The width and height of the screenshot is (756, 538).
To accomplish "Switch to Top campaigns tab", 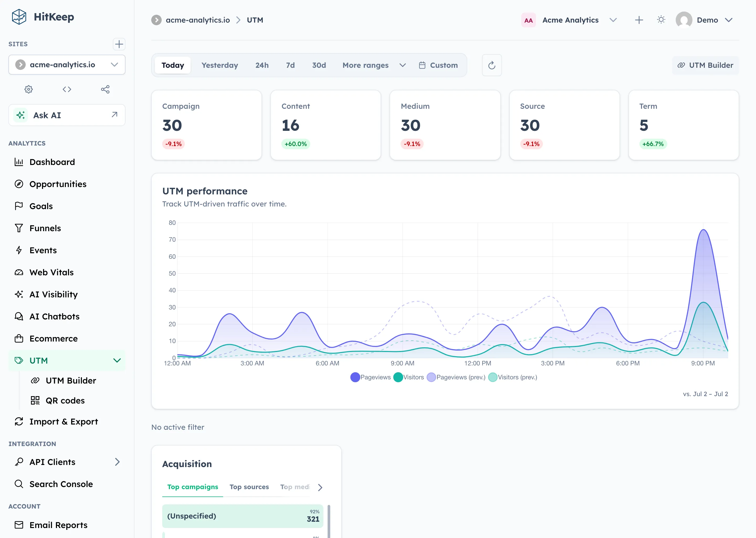I will pos(193,487).
